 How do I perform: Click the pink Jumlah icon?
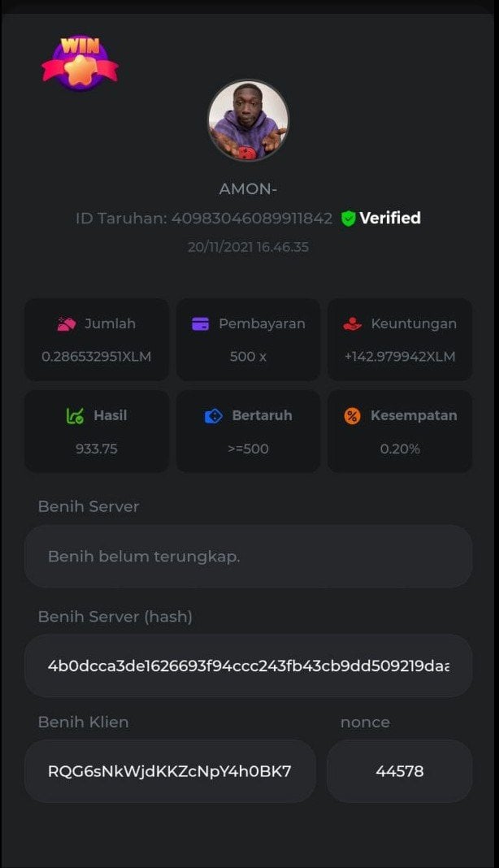67,323
